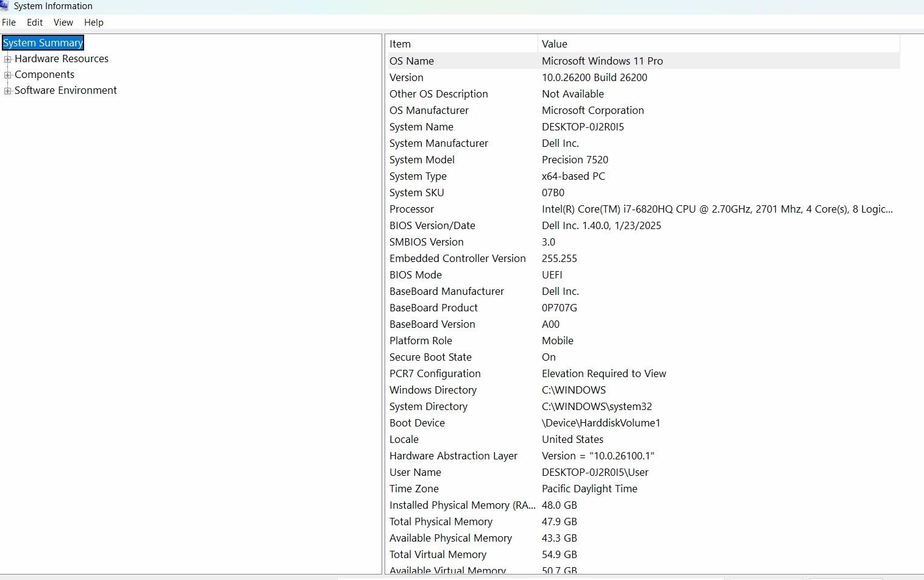
Task: Click the System Information title bar icon
Action: (4, 6)
